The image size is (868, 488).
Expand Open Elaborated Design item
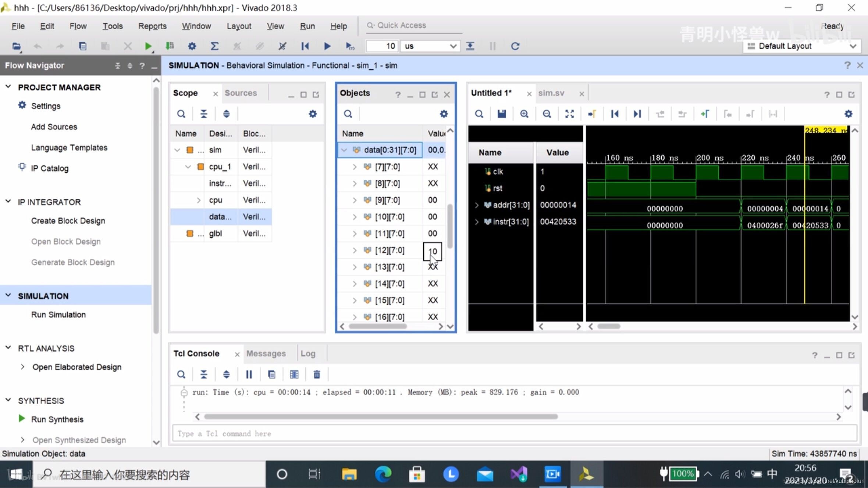pyautogui.click(x=22, y=367)
